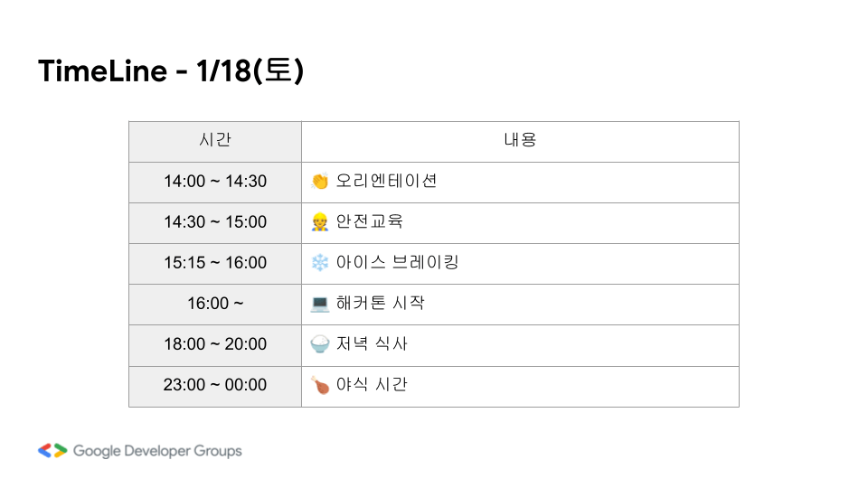Select the TimeLine - 1/18(토) title

tap(171, 71)
